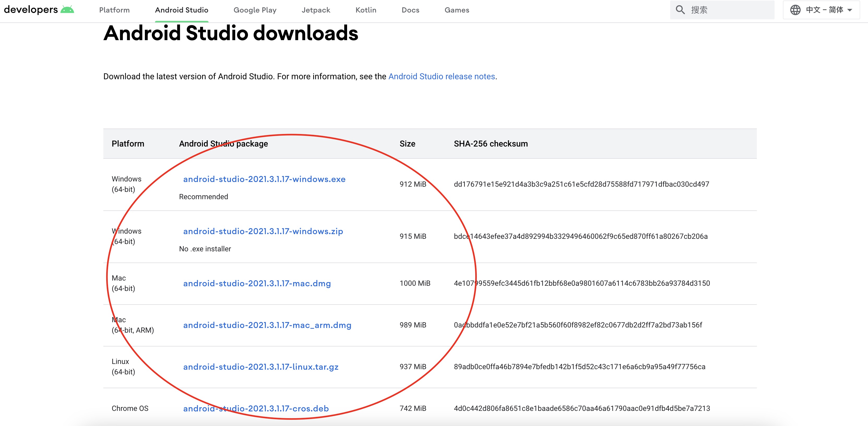The height and width of the screenshot is (426, 868).
Task: Click the 989 MiB size cell
Action: [x=413, y=325]
